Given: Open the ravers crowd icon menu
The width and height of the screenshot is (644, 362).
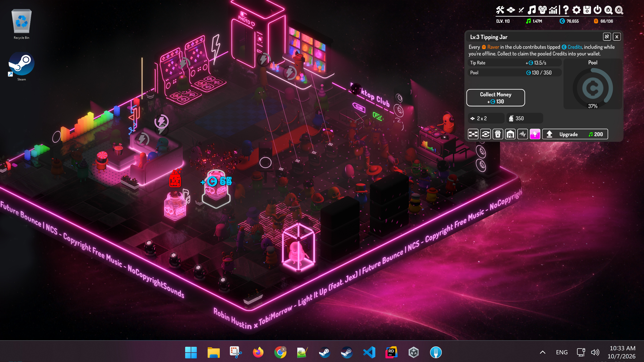Looking at the screenshot, I should pos(543,10).
